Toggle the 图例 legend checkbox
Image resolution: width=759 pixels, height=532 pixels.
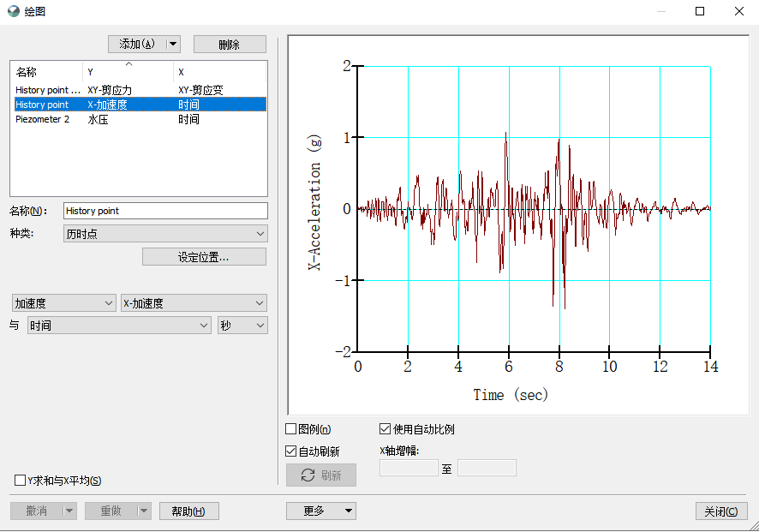(291, 429)
